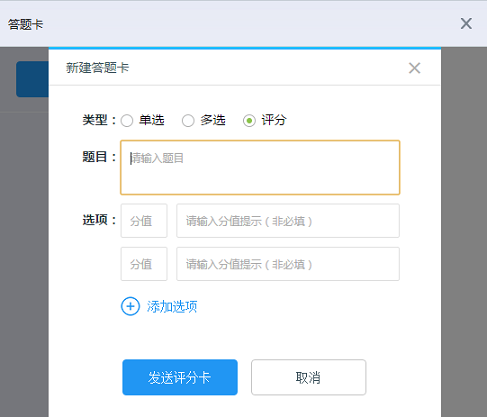Click the 添加选项 link text

click(x=172, y=307)
